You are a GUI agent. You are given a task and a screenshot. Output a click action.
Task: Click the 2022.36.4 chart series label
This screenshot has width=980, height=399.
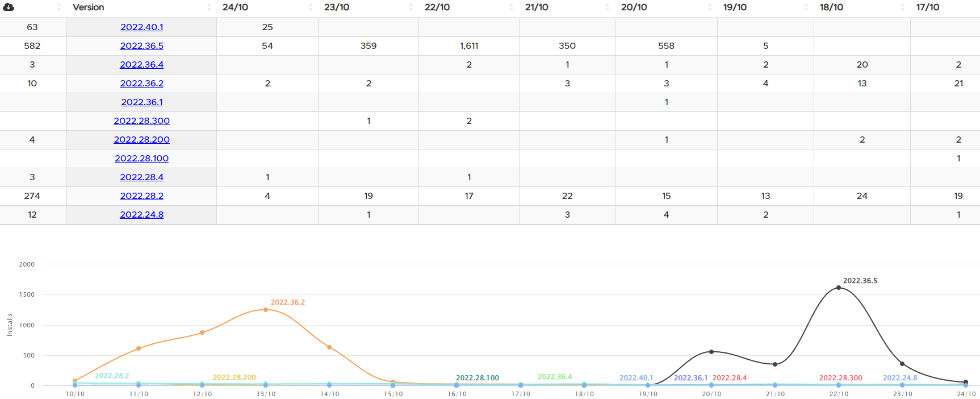[555, 377]
